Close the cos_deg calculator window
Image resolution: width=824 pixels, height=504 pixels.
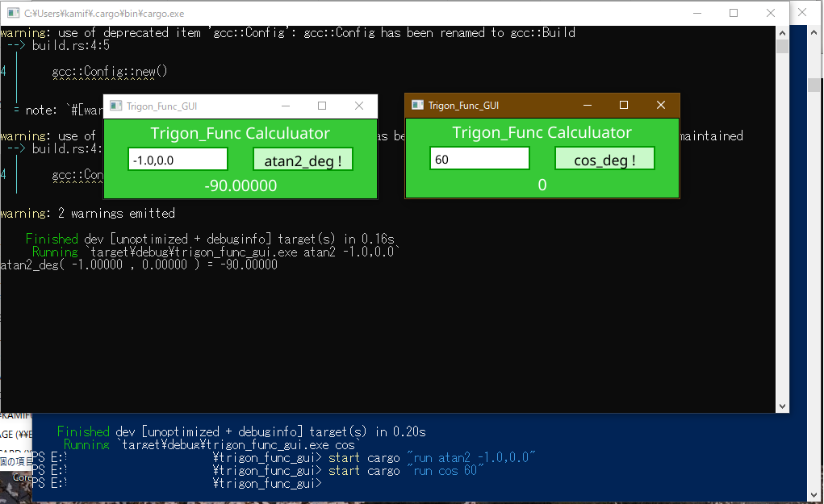(x=661, y=106)
